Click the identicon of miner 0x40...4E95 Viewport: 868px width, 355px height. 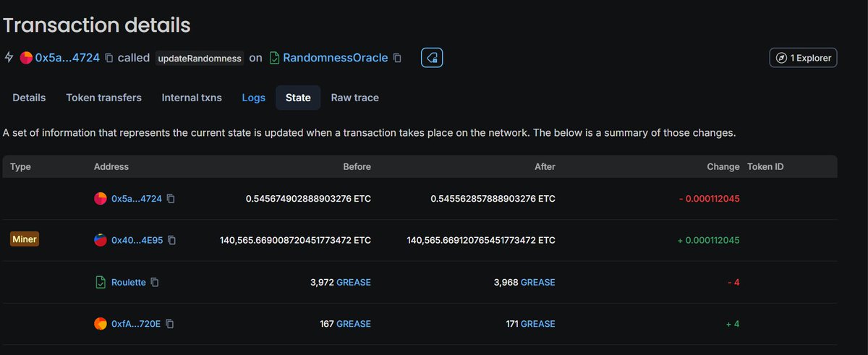click(101, 240)
